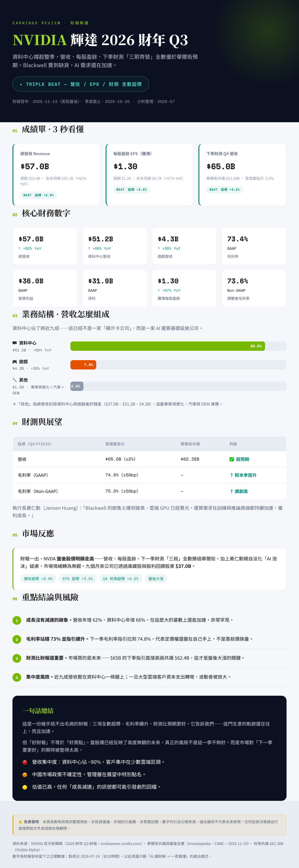Screen dimensions: 299x868
Task: Click the red risk dot for 營收集中度
Action: (25, 762)
